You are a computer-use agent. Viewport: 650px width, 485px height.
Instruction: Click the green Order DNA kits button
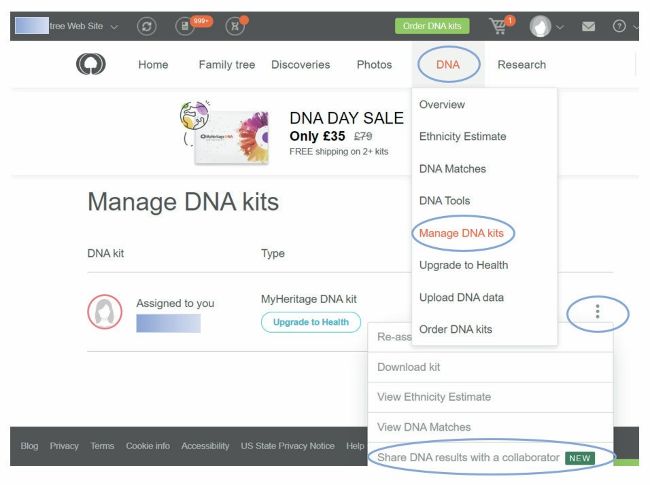[432, 26]
